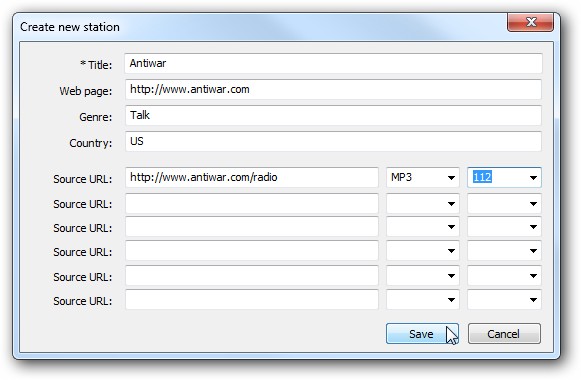Focus the Title field containing Antiwar
Image resolution: width=581 pixels, height=380 pixels.
coord(333,63)
